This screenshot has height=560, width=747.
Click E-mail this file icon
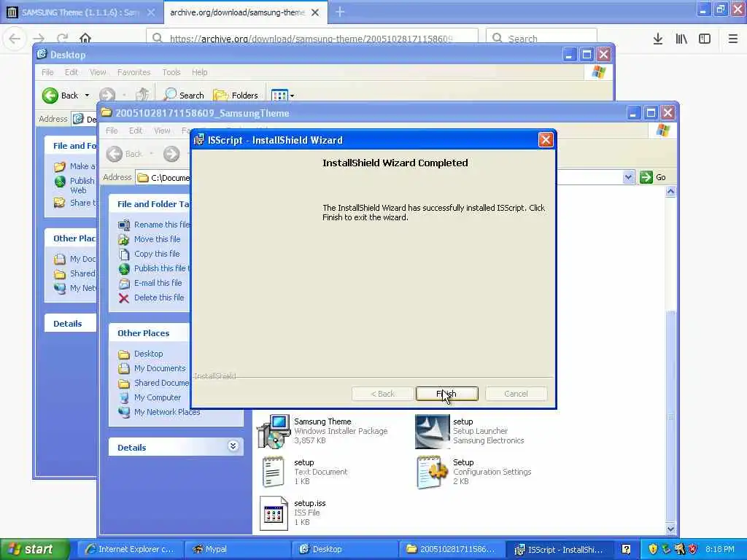124,284
